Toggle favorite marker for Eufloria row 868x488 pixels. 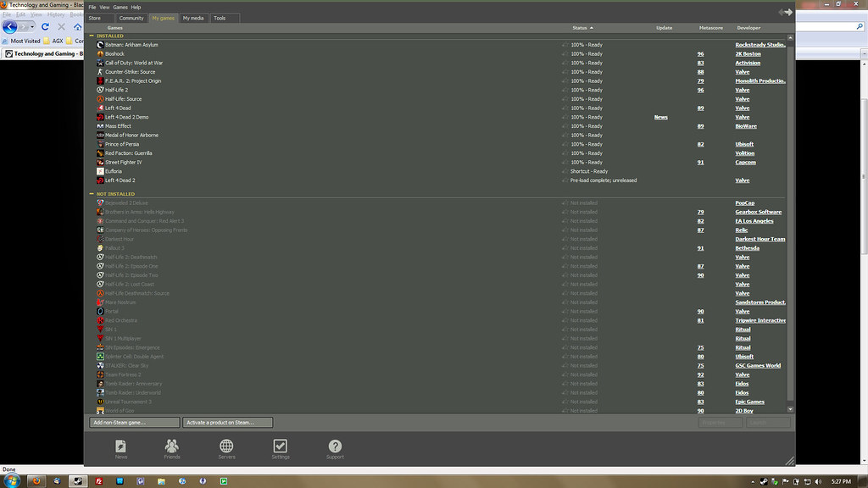[x=565, y=171]
